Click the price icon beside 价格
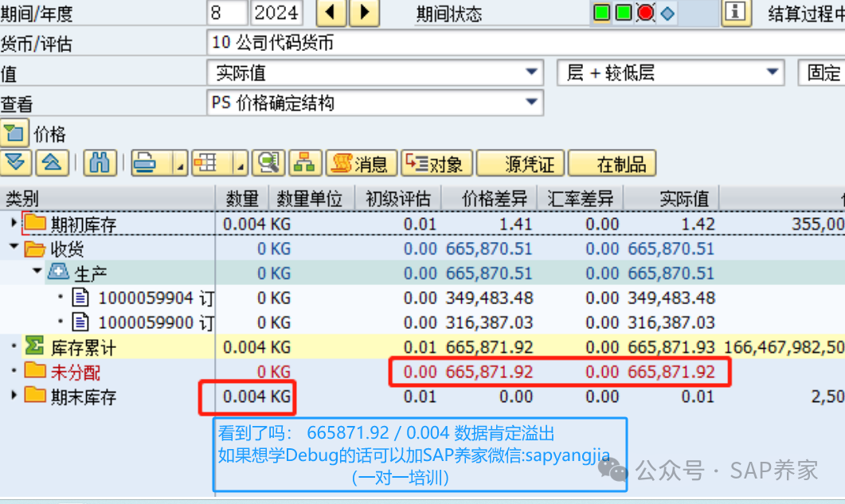The image size is (845, 504). tap(14, 134)
